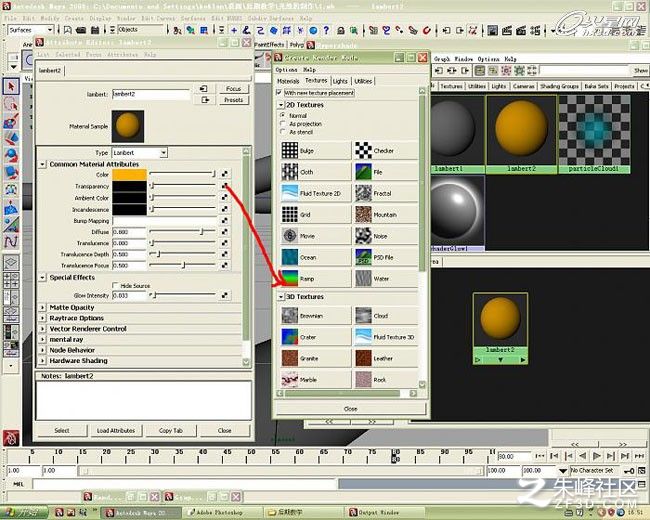Collapse the Special Effects section
Screen dimensions: 650x520
[x=42, y=277]
